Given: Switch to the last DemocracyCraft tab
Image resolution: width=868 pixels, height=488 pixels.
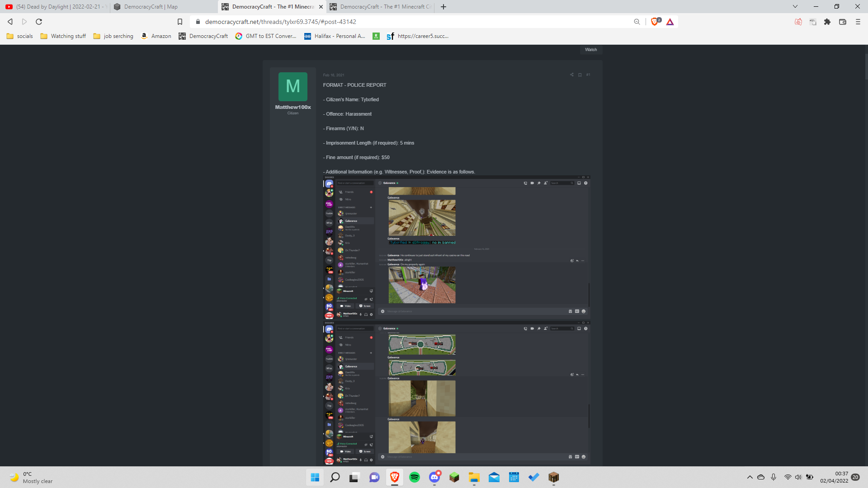Looking at the screenshot, I should (381, 7).
